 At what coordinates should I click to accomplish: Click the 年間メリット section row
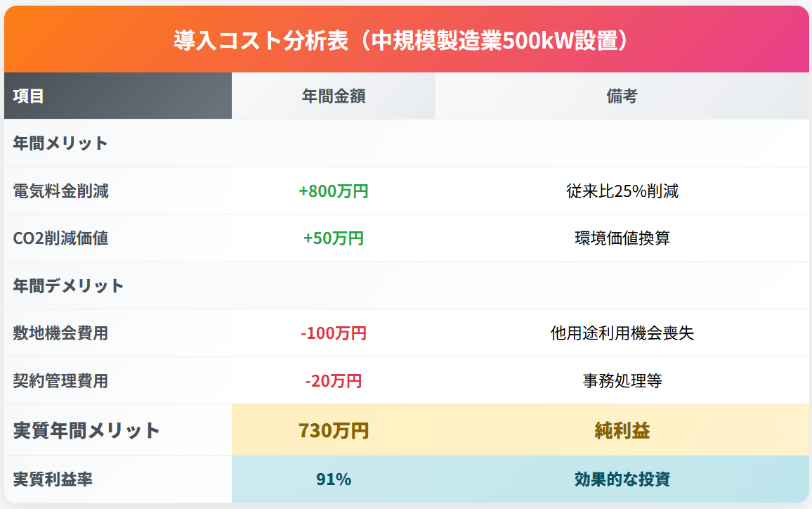(60, 143)
